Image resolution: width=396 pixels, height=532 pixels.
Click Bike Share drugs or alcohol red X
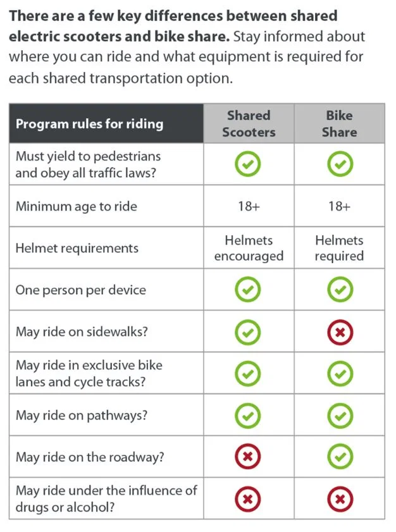(339, 499)
